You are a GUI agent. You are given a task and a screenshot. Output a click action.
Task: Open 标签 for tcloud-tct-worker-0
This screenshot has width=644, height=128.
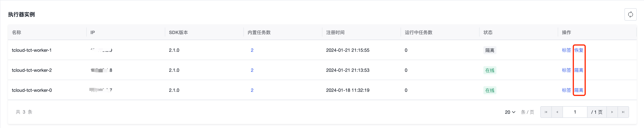(x=566, y=90)
